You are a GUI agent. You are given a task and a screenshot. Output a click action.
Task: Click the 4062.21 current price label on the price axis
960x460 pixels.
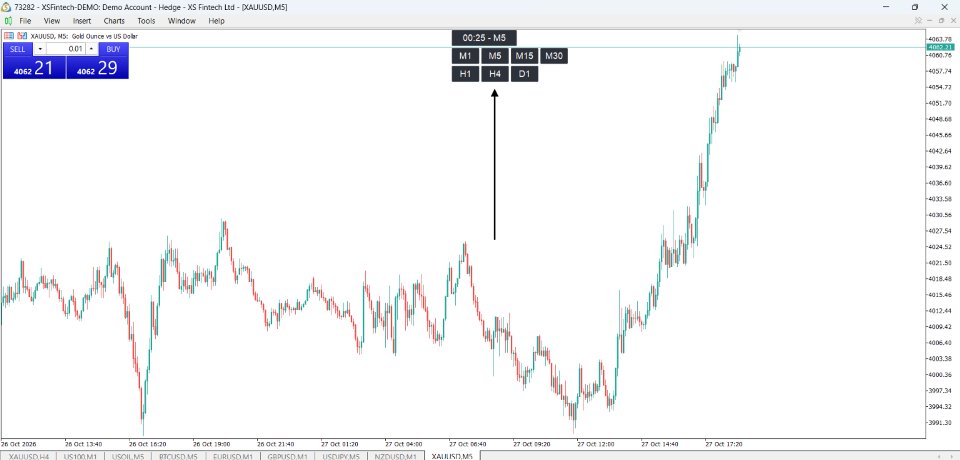(941, 47)
